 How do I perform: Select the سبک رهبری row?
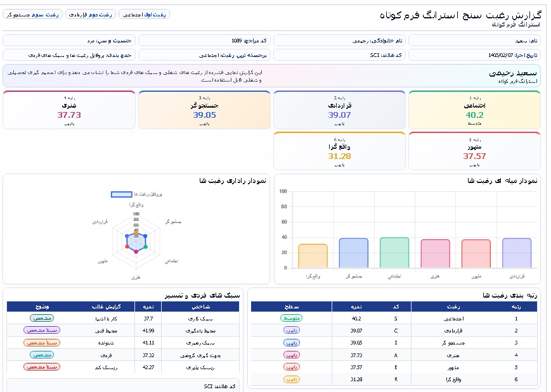pos(123,343)
